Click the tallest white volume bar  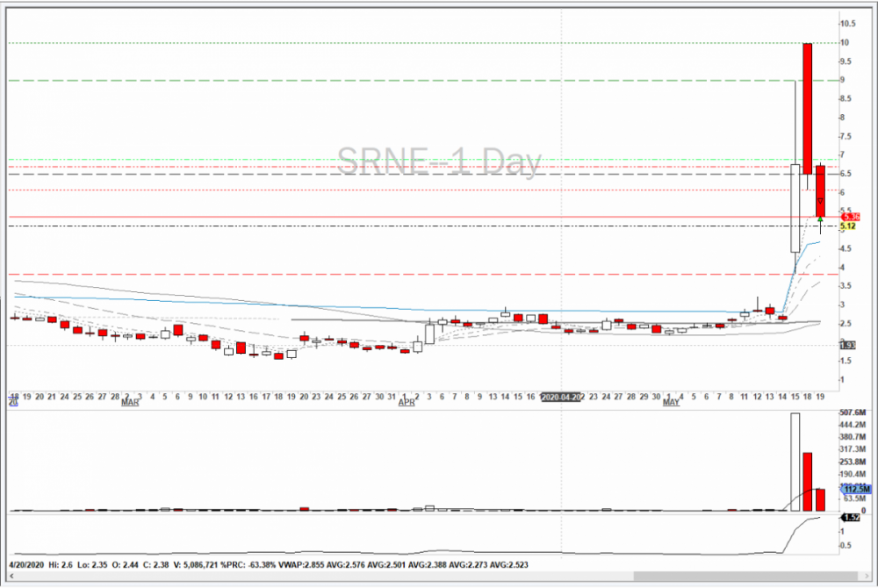point(795,461)
